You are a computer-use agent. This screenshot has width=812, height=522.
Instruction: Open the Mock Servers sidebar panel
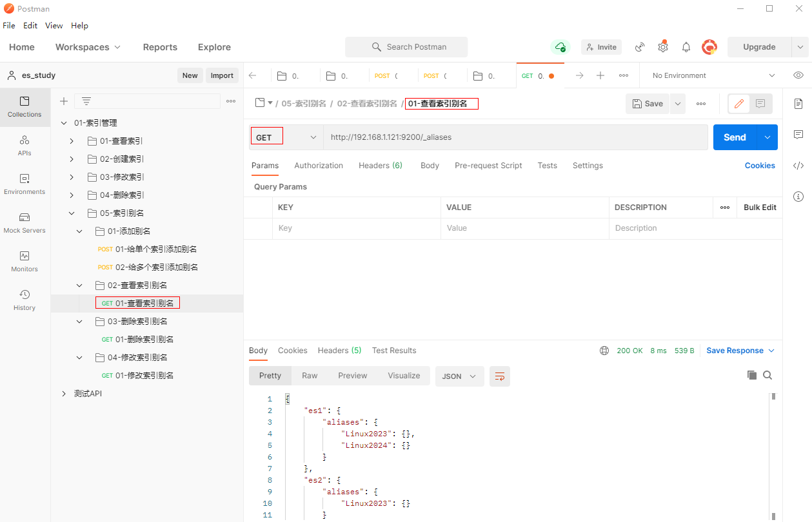25,222
